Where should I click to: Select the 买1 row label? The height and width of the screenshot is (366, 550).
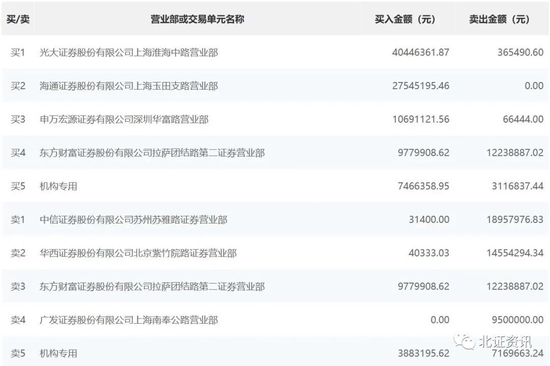pyautogui.click(x=18, y=53)
